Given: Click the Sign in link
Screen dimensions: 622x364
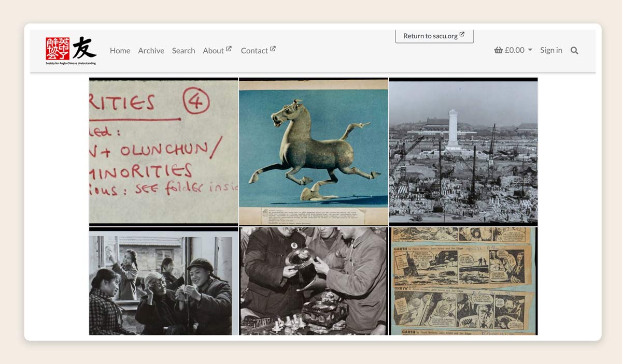Looking at the screenshot, I should tap(551, 50).
